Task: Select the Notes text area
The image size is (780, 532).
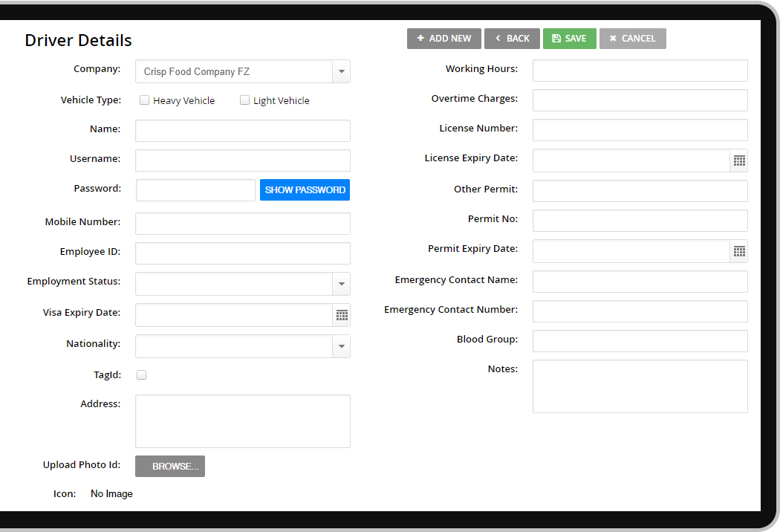Action: (640, 386)
